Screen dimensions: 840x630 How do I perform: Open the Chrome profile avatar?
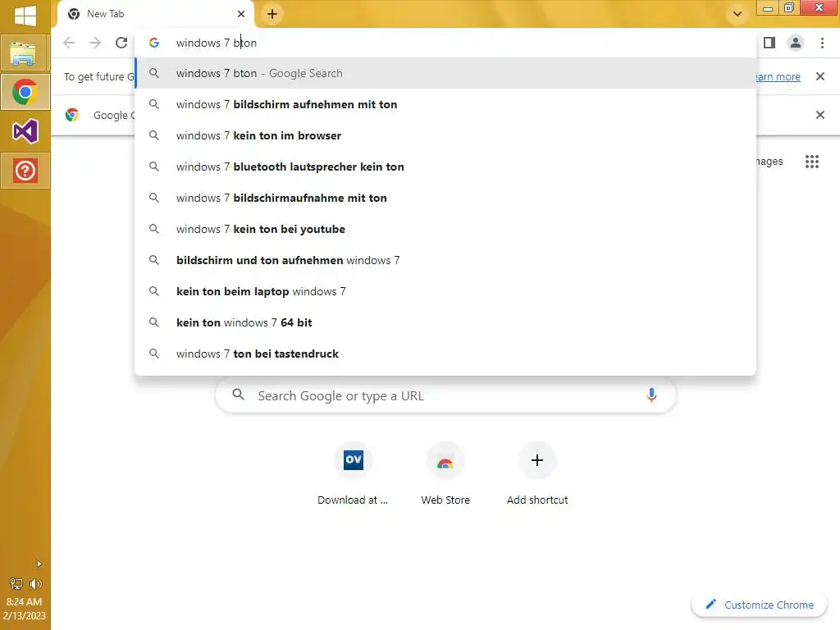tap(796, 43)
